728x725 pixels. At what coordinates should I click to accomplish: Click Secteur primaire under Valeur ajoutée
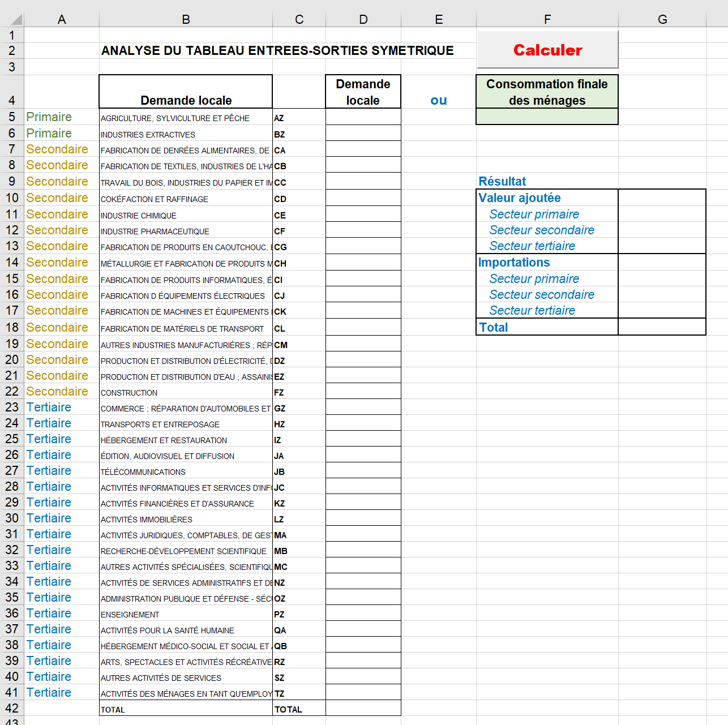click(x=534, y=214)
